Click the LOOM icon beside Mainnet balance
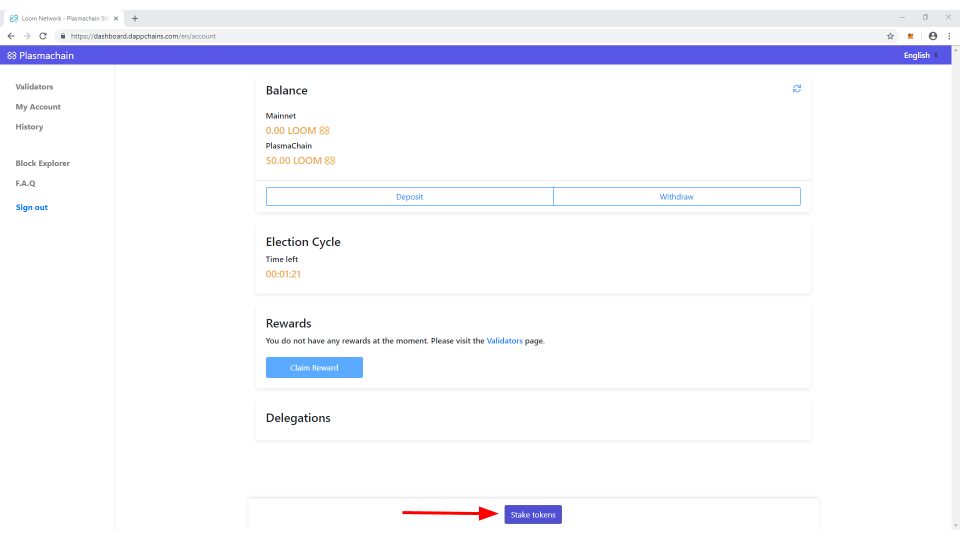The height and width of the screenshot is (540, 960). (324, 130)
